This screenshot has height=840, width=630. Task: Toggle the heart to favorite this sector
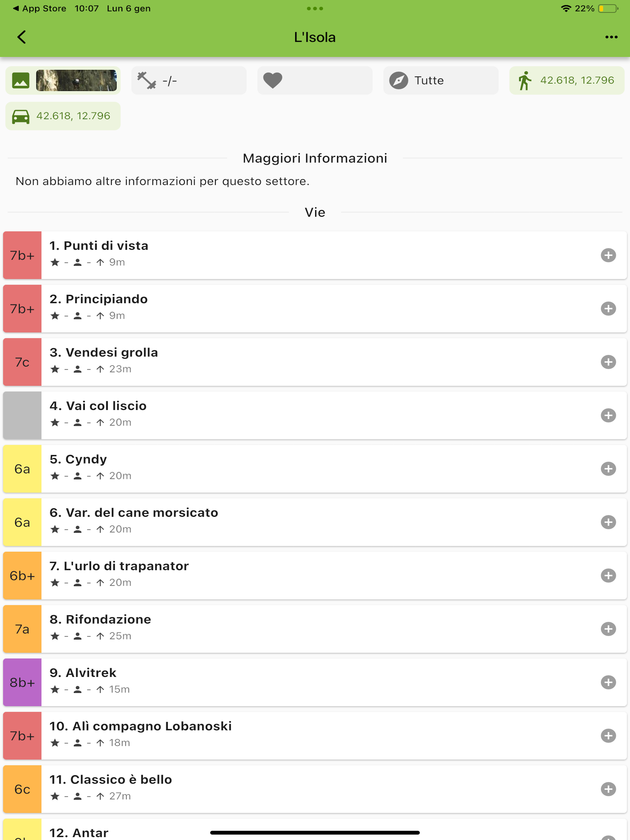click(273, 80)
